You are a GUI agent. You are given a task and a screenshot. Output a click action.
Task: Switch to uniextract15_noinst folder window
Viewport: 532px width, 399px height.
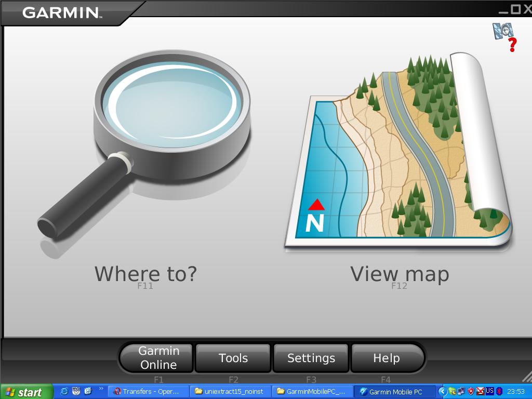[x=230, y=392]
